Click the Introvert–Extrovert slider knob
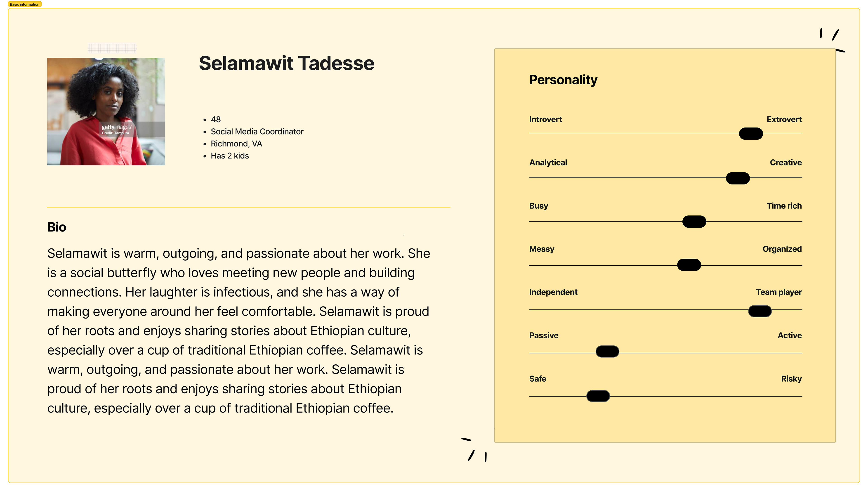This screenshot has width=868, height=491. click(750, 134)
